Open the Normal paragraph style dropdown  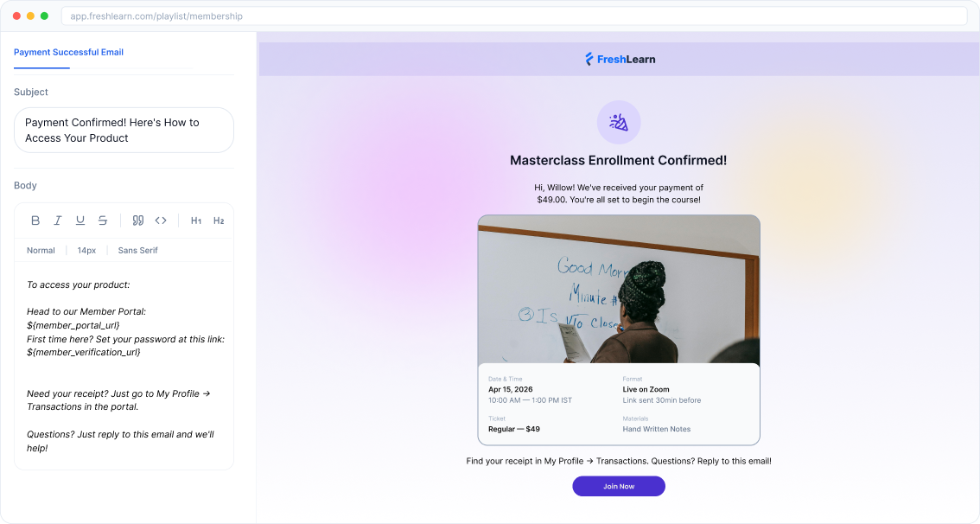tap(41, 250)
